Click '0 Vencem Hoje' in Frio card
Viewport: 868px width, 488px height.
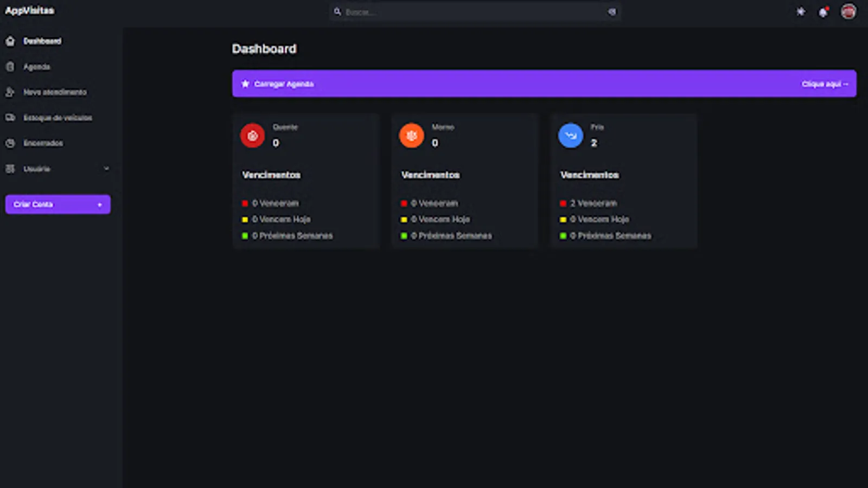(599, 220)
